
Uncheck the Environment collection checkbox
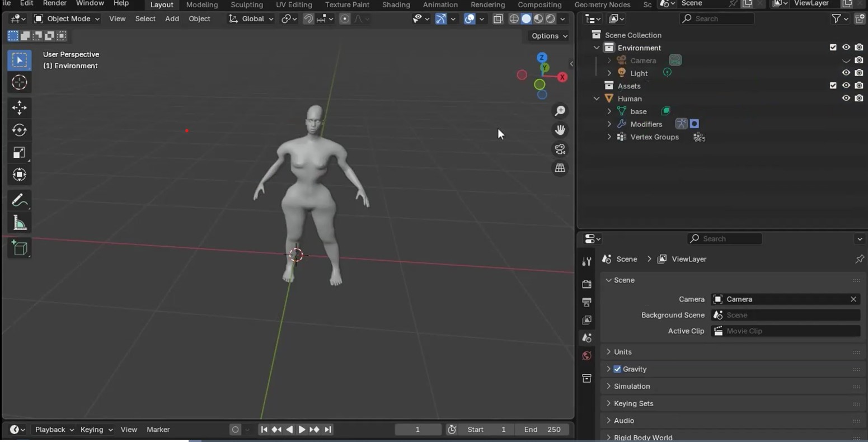pos(833,48)
